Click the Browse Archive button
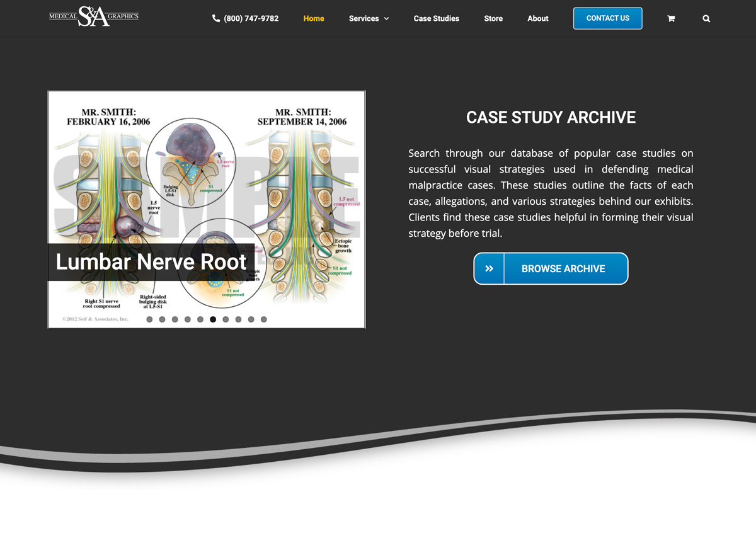This screenshot has width=756, height=538. 551,268
